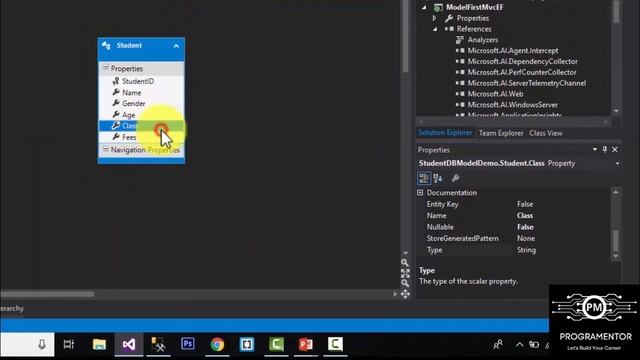
Task: Zoom designer diagram to fit
Action: [x=405, y=273]
